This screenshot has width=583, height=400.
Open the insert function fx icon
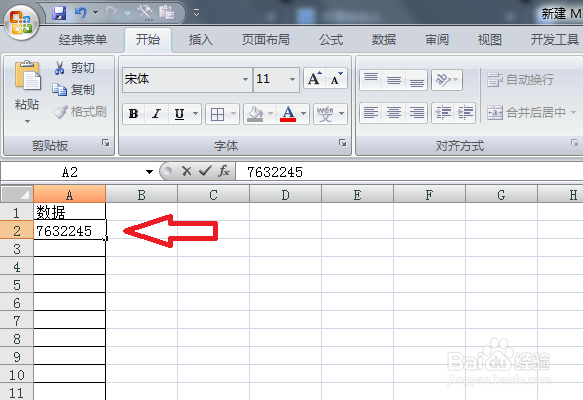223,171
